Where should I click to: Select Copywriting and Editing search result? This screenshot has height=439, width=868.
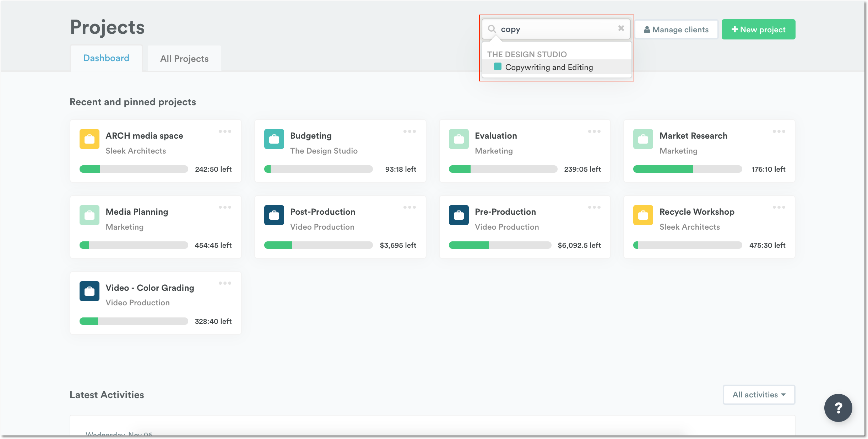[x=549, y=67]
